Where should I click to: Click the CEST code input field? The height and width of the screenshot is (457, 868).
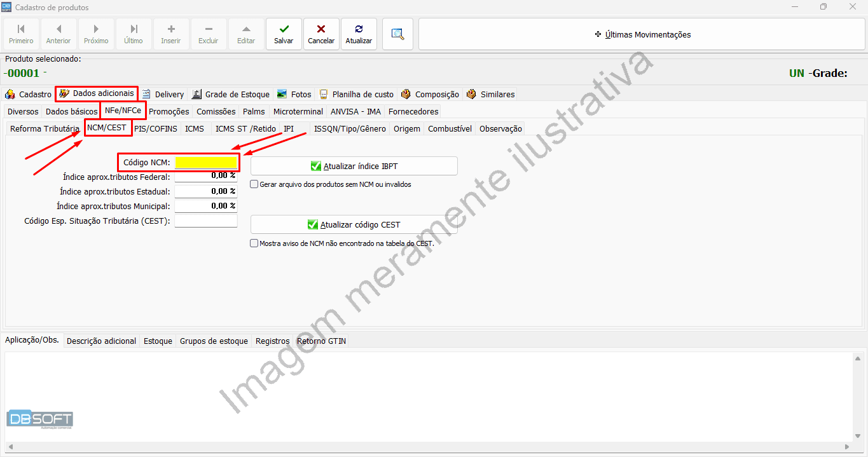tap(206, 221)
